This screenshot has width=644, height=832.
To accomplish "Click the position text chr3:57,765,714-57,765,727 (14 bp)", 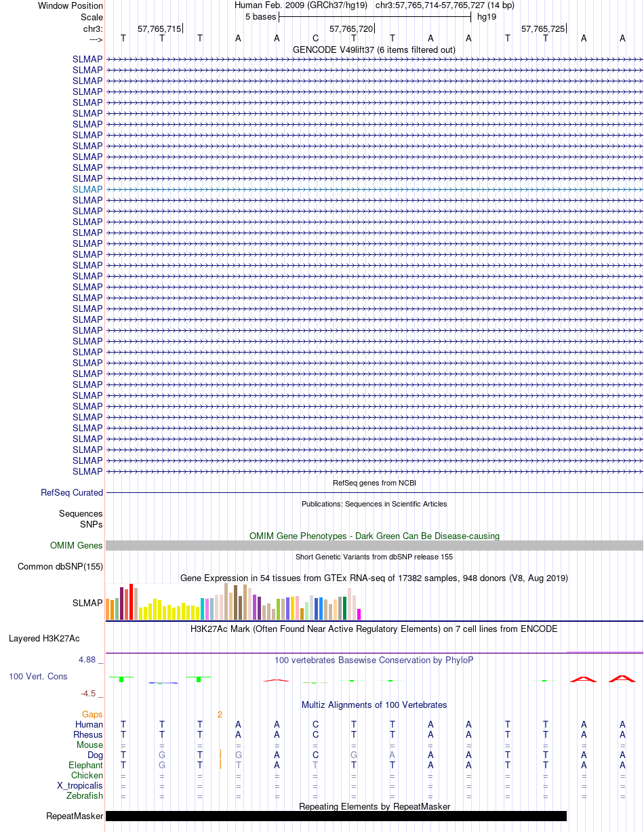I will coord(445,5).
